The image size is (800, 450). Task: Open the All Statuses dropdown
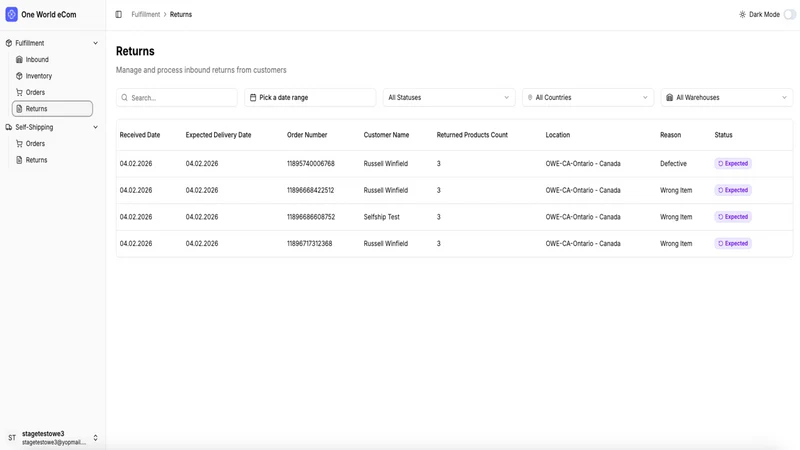[x=449, y=97]
